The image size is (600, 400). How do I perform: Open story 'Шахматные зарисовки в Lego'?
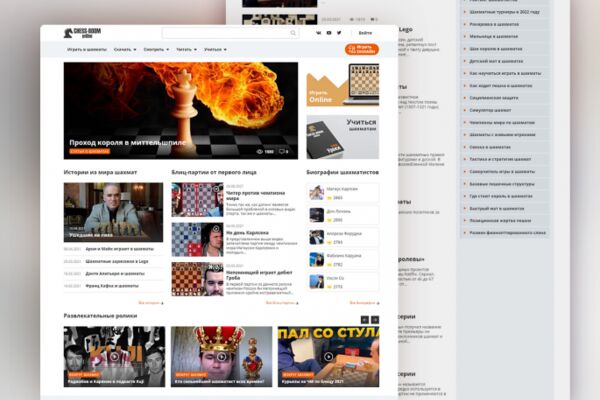pos(117,261)
